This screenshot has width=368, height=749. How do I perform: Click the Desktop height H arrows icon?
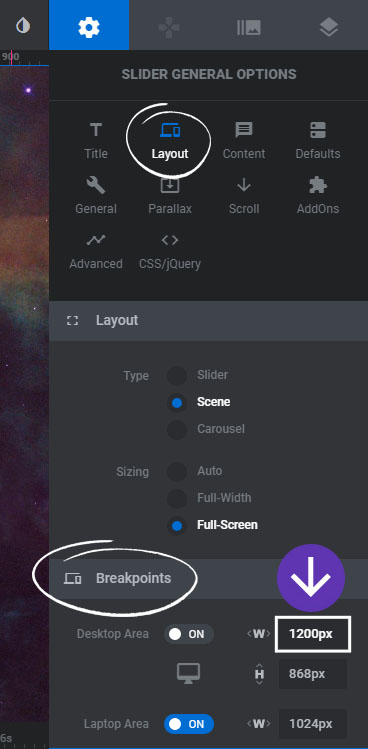click(x=259, y=674)
